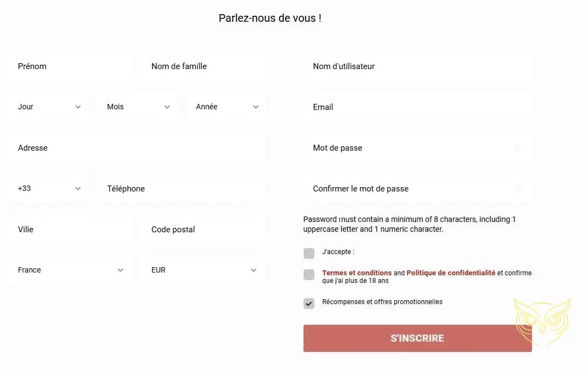Open the +33 country code dropdown

pyautogui.click(x=78, y=188)
